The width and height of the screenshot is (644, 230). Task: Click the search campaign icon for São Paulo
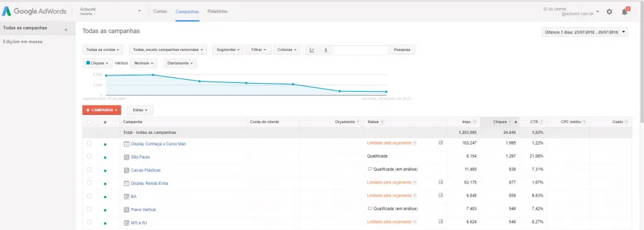(x=126, y=157)
